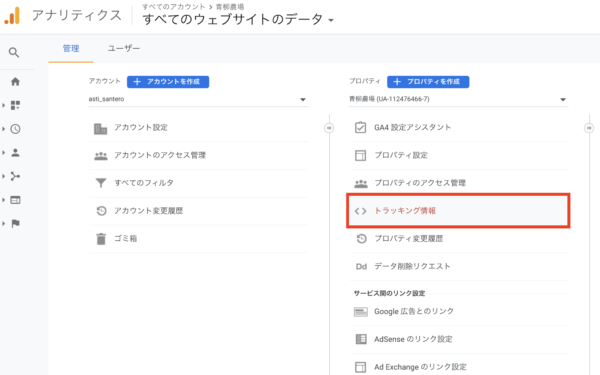Open データ削除リクエスト
This screenshot has height=375, width=600.
pos(459,267)
